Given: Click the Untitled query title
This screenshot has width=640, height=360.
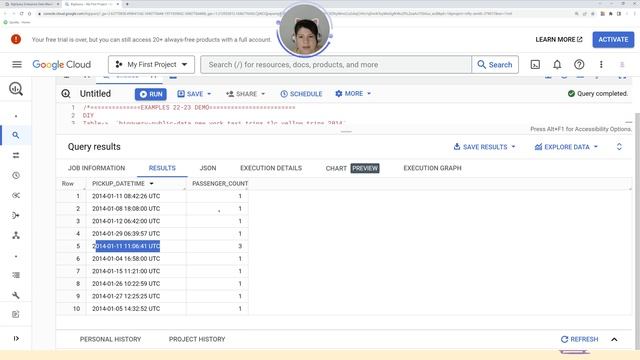Looking at the screenshot, I should (x=95, y=93).
